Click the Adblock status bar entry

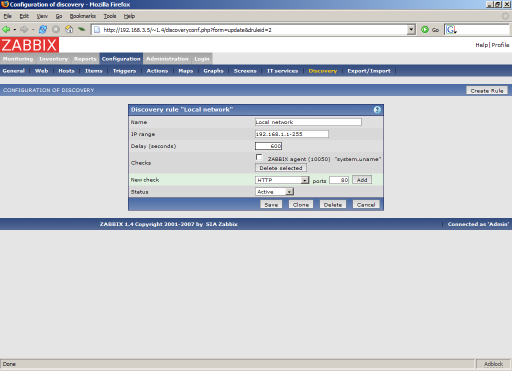(x=493, y=364)
